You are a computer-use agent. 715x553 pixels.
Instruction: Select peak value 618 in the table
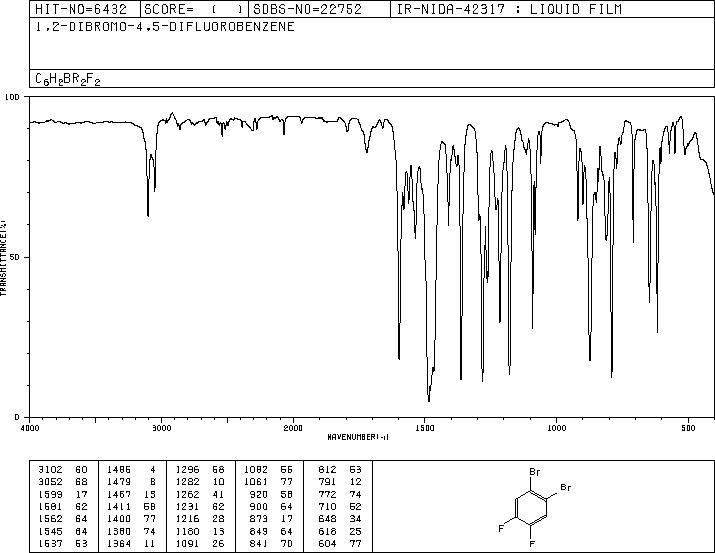coord(327,531)
